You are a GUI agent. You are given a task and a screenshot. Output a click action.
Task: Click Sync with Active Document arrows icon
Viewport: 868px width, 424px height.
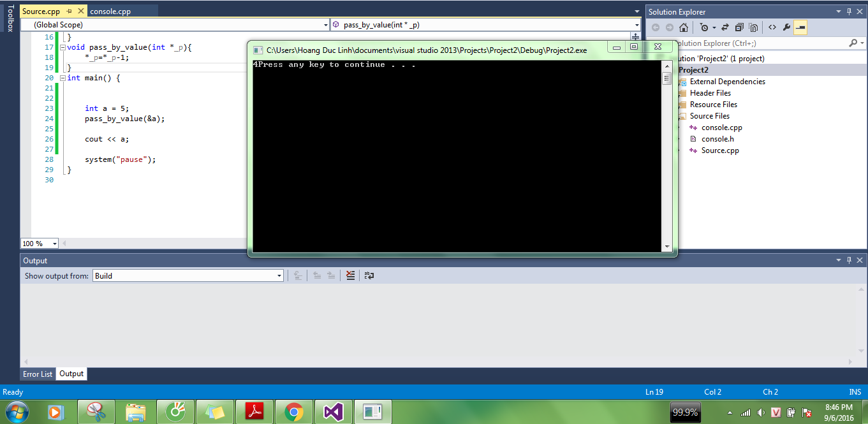[x=725, y=27]
